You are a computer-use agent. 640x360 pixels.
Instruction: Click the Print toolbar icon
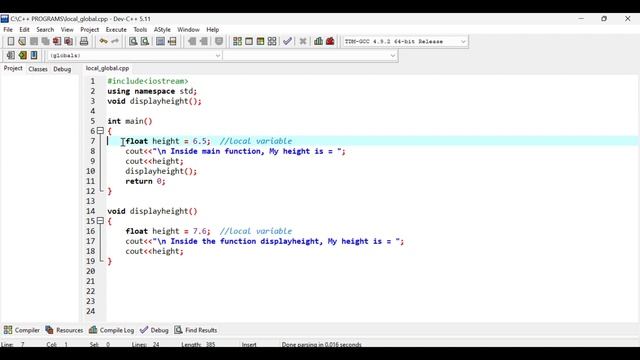[x=84, y=41]
